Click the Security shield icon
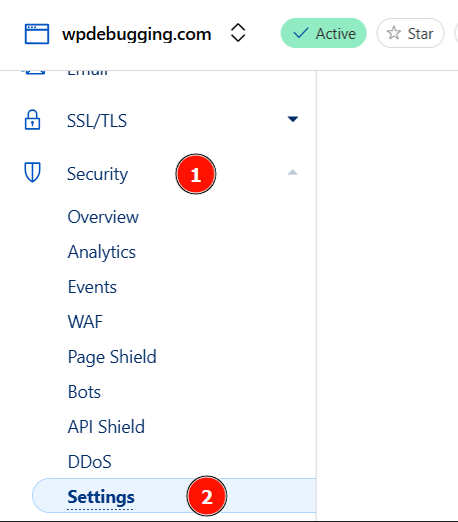458x522 pixels. 32,172
